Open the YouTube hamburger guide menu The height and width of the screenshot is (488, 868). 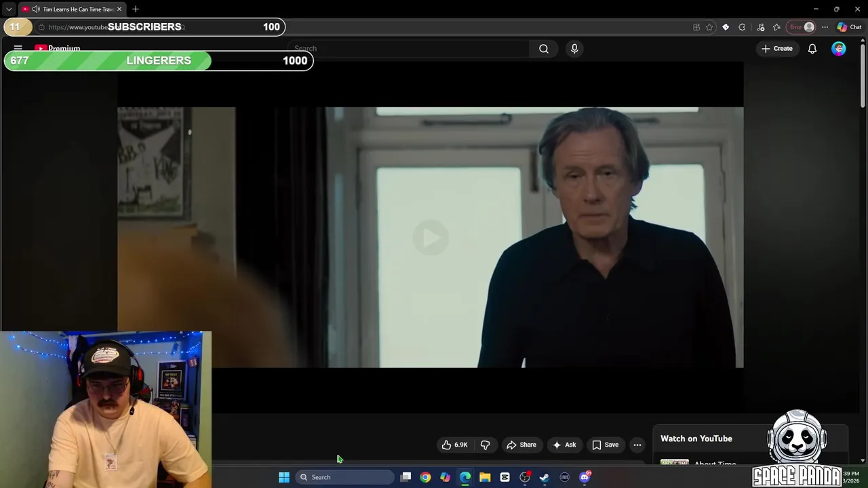click(x=18, y=48)
